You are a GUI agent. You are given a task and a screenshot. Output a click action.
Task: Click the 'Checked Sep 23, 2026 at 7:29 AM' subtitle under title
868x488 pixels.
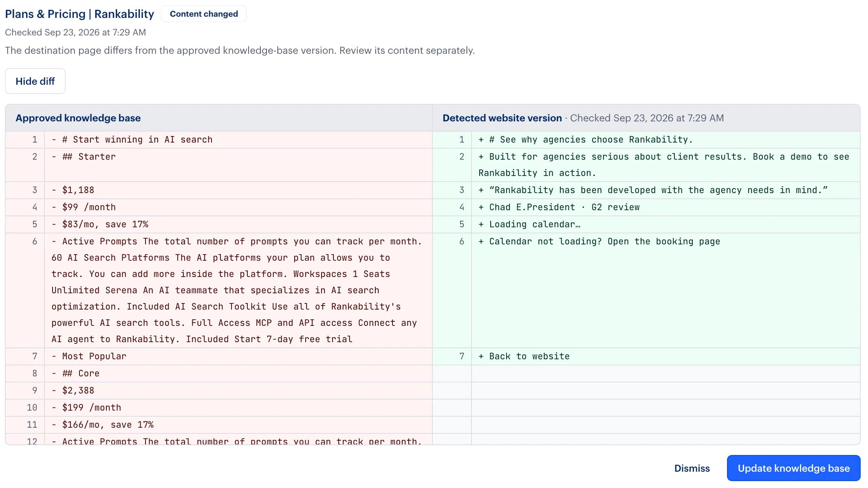point(75,32)
